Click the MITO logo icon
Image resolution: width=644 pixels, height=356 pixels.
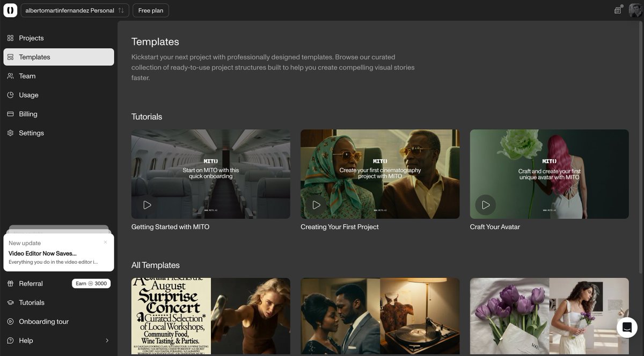coord(10,10)
